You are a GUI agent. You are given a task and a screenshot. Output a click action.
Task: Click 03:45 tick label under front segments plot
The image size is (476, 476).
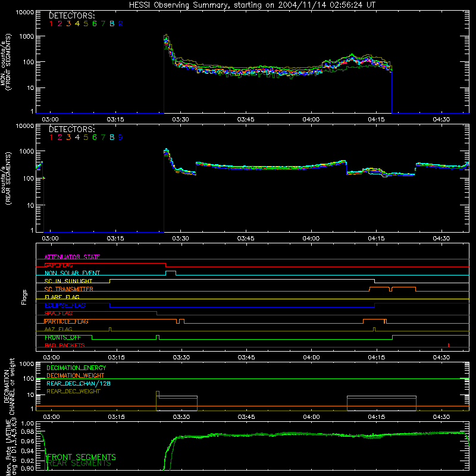[246, 120]
